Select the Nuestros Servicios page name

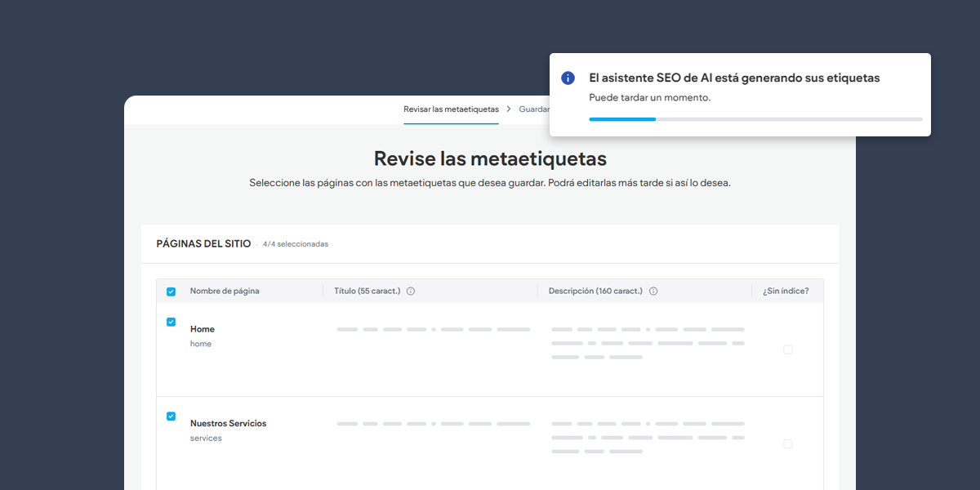228,424
